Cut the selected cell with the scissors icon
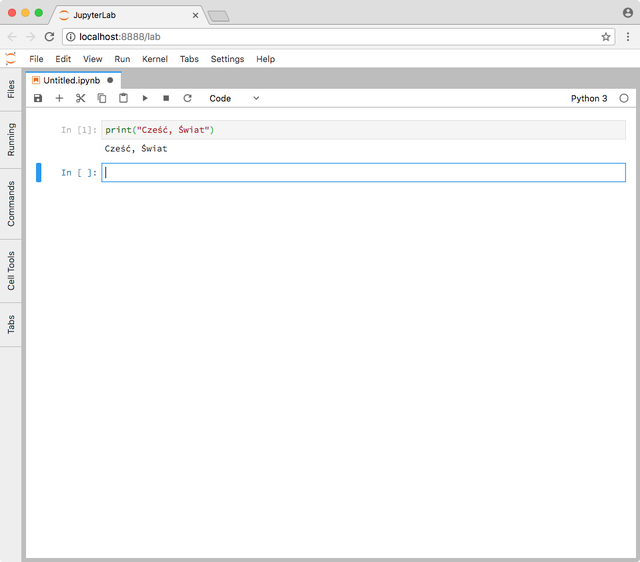 (x=81, y=98)
